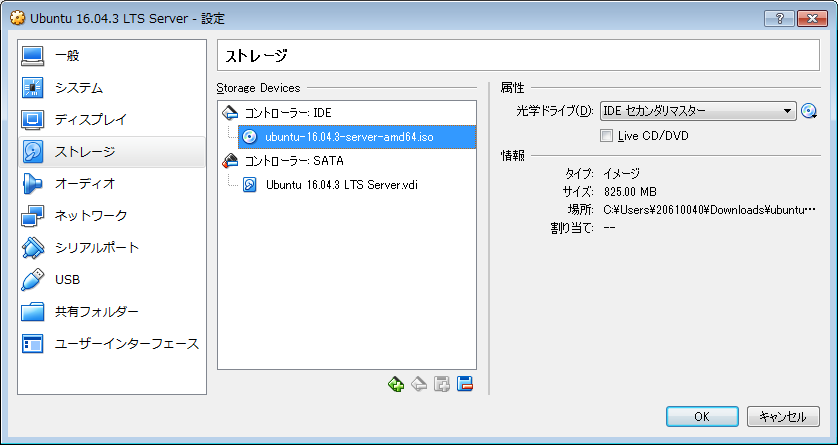Viewport: 838px width, 445px height.
Task: Enable the Live CD/DVD checkbox
Action: pos(606,135)
